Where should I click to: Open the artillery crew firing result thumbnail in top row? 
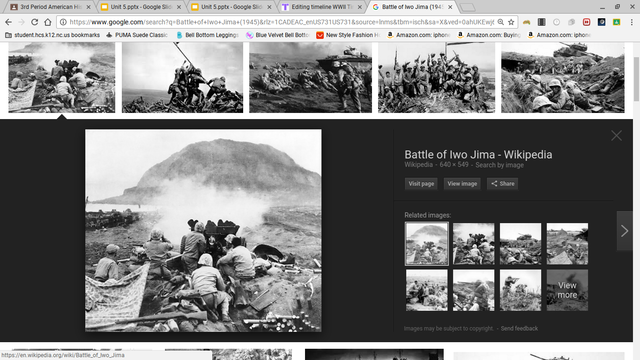(62, 77)
